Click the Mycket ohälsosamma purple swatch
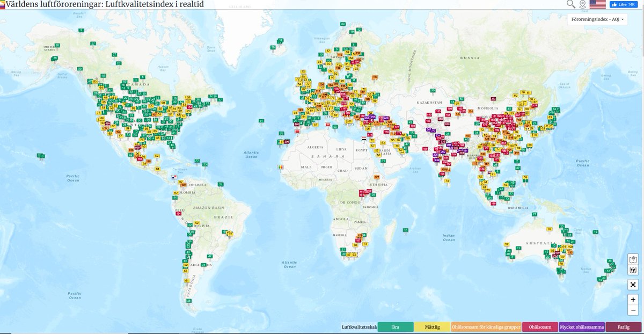This screenshot has width=644, height=334. [582, 327]
